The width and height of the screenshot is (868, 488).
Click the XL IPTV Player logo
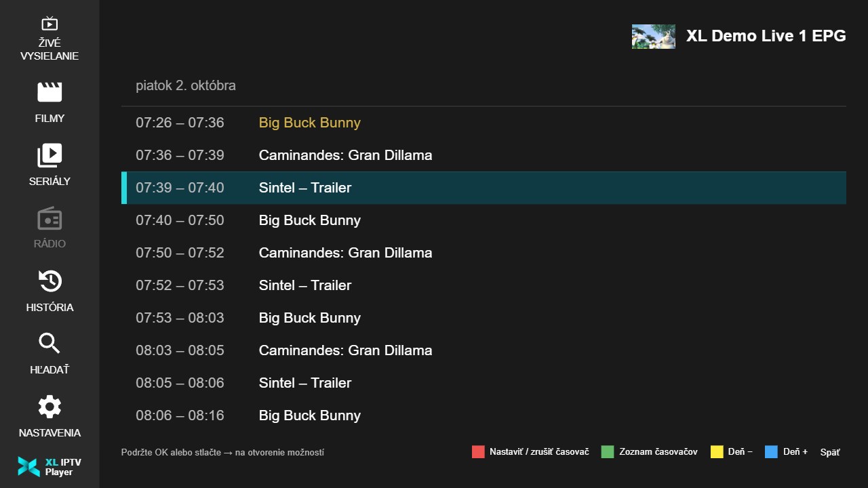[50, 466]
